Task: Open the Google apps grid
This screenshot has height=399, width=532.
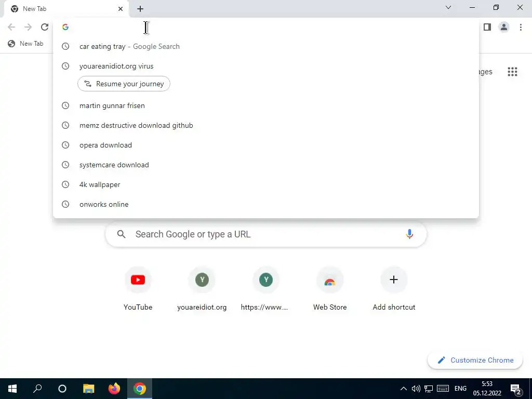Action: [x=512, y=72]
